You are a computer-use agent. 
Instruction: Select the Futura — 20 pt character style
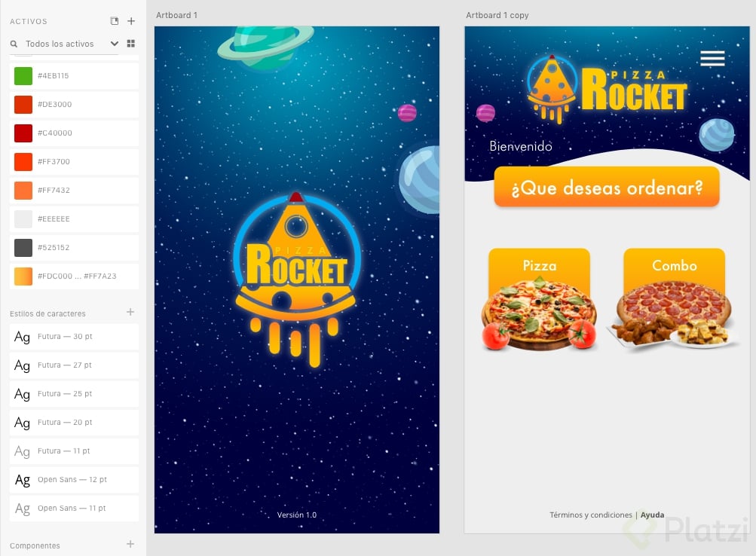pyautogui.click(x=74, y=423)
